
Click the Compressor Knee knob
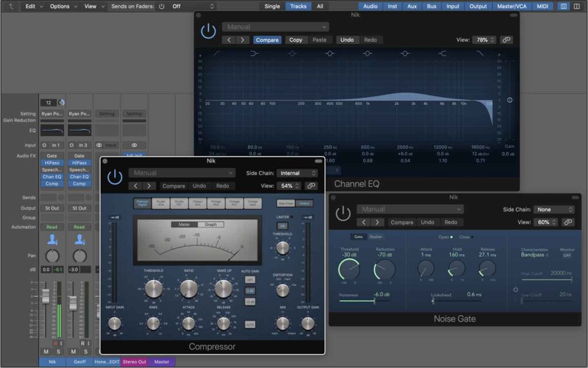point(153,323)
